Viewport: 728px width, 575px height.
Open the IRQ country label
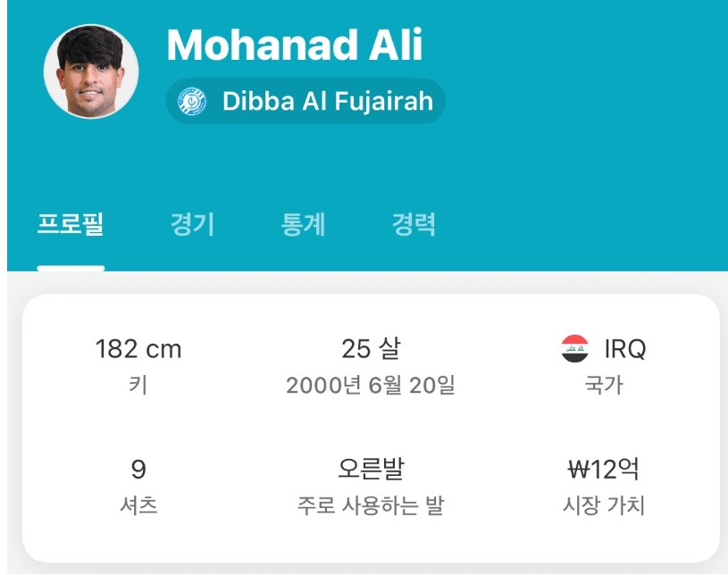(625, 349)
